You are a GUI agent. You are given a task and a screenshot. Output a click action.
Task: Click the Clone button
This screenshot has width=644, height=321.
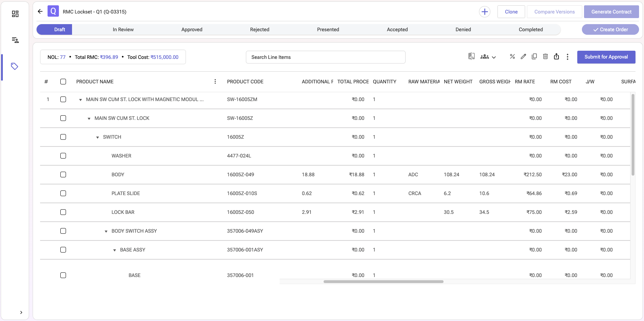click(511, 12)
